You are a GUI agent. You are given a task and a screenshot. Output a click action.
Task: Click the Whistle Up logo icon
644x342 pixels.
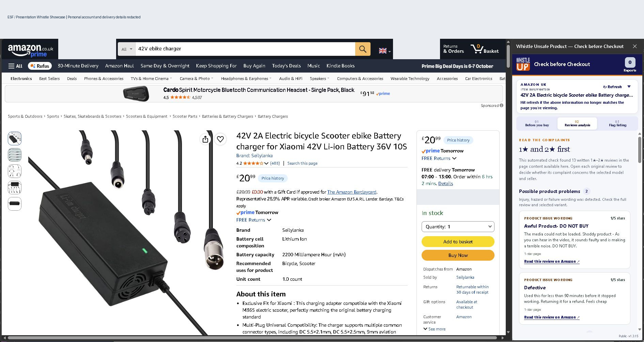pyautogui.click(x=523, y=64)
